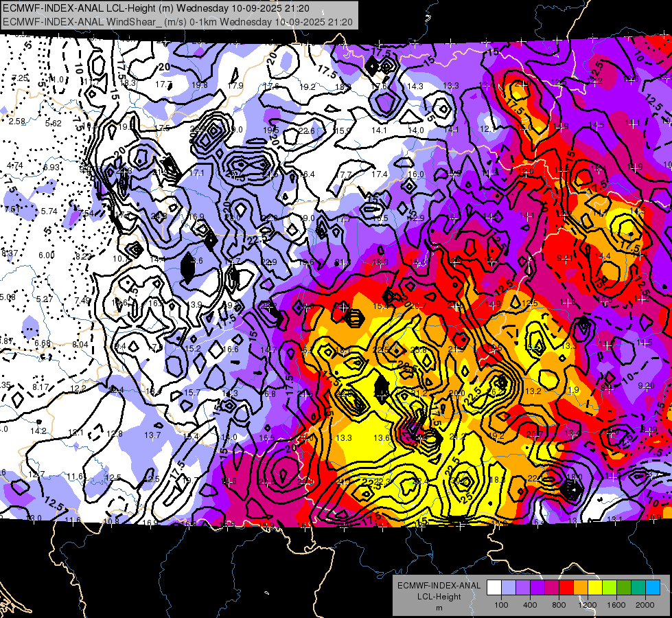Click the white legend color swatch
The height and width of the screenshot is (618, 672).
(x=494, y=588)
